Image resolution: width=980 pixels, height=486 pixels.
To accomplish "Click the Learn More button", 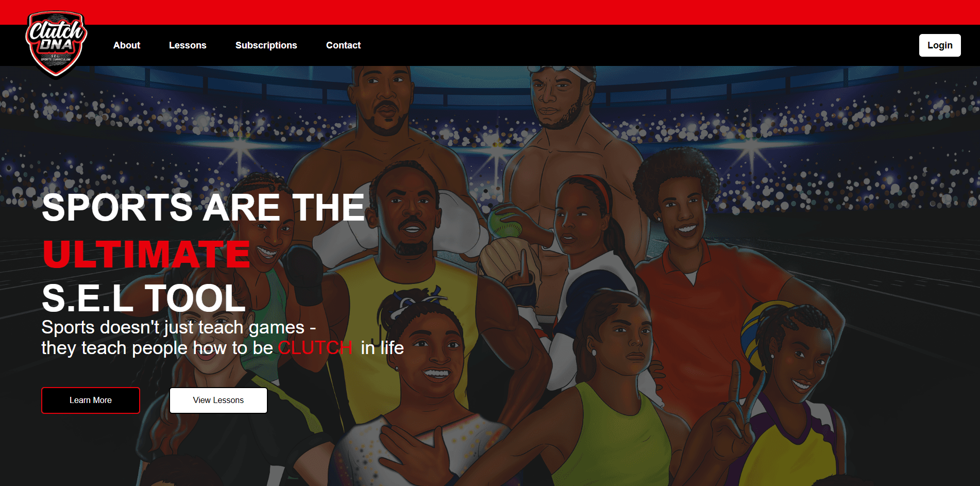I will 91,400.
